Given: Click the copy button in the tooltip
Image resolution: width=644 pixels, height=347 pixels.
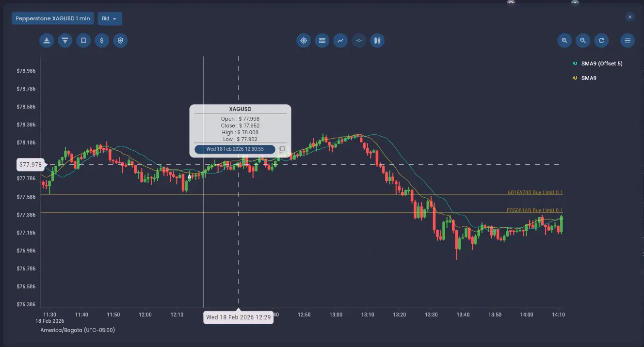Looking at the screenshot, I should [x=282, y=149].
